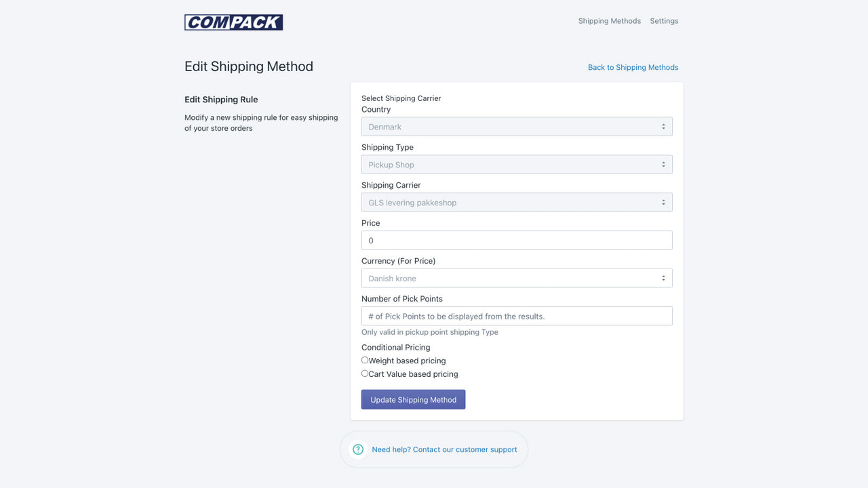This screenshot has width=868, height=488.
Task: Click the Price field containing 0
Action: point(517,240)
